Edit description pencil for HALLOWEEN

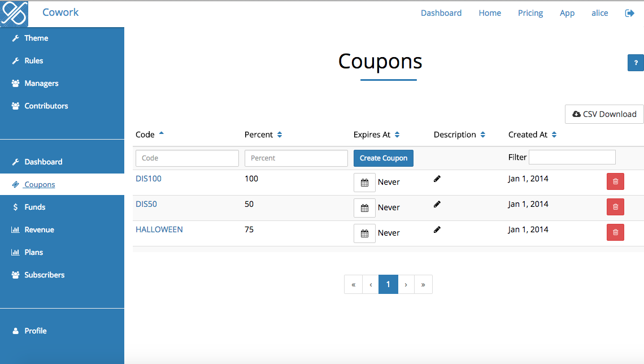tap(437, 229)
